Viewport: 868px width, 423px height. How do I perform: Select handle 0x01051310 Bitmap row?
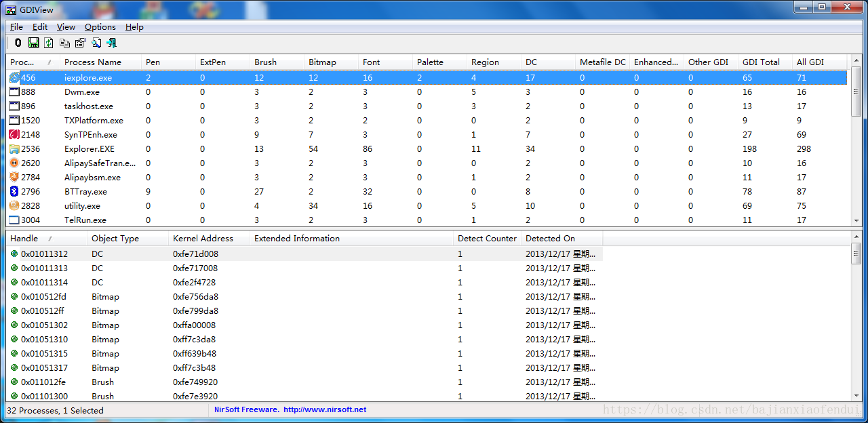coord(304,339)
